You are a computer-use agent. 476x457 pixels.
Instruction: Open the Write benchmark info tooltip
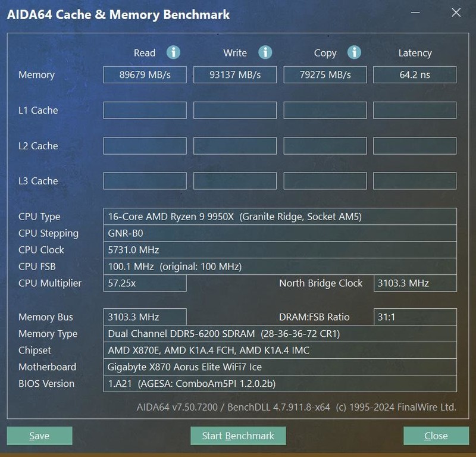click(264, 52)
